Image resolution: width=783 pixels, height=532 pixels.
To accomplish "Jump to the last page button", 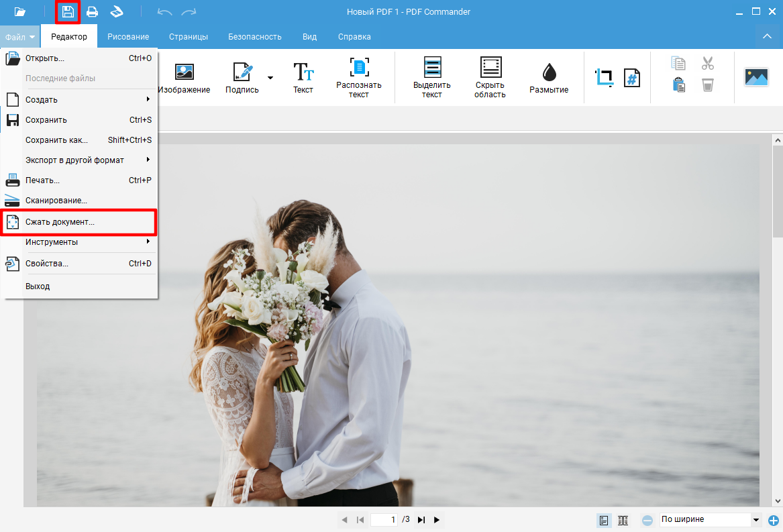I will pyautogui.click(x=421, y=520).
